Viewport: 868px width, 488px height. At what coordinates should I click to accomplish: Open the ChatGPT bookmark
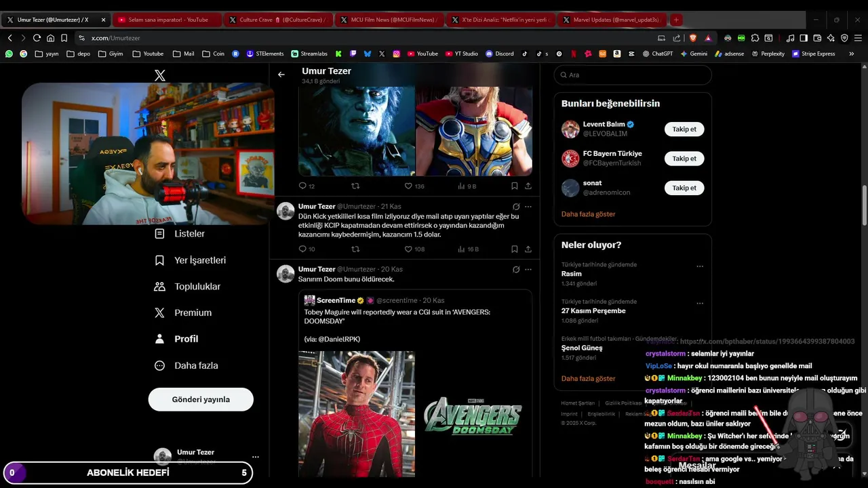[658, 54]
